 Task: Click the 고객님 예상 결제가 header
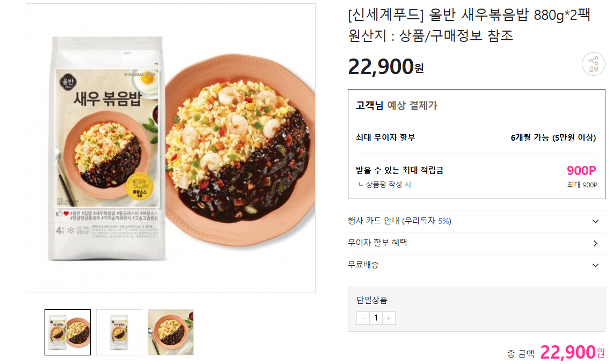tap(397, 105)
